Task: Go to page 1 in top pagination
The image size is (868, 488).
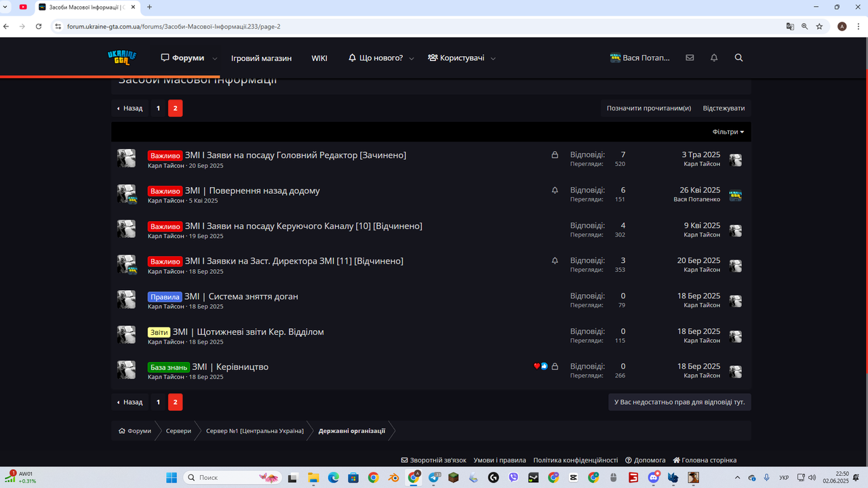Action: pos(158,108)
